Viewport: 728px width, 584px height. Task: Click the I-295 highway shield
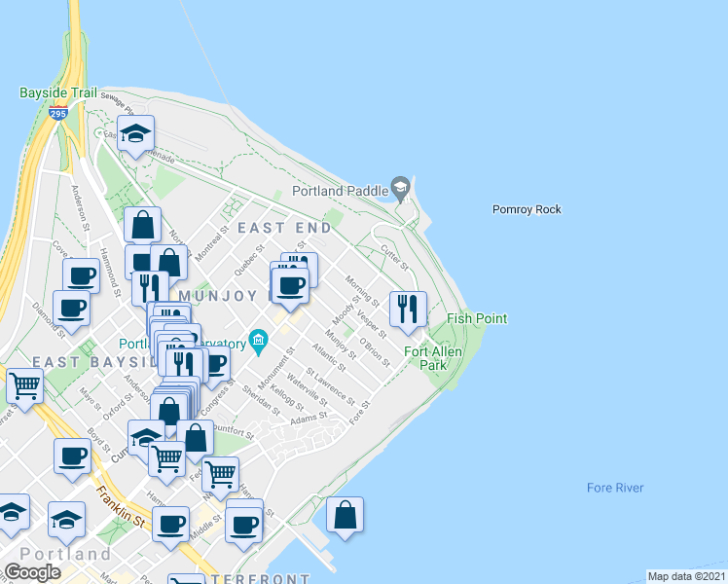click(x=58, y=113)
